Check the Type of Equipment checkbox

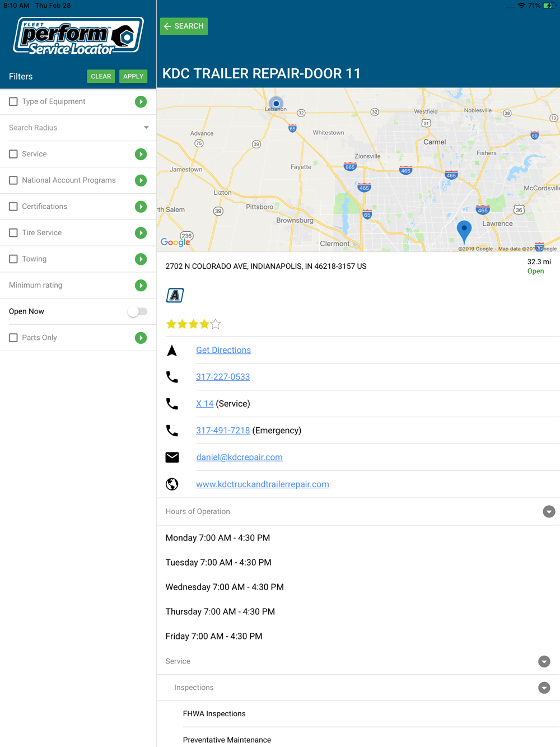pos(13,101)
